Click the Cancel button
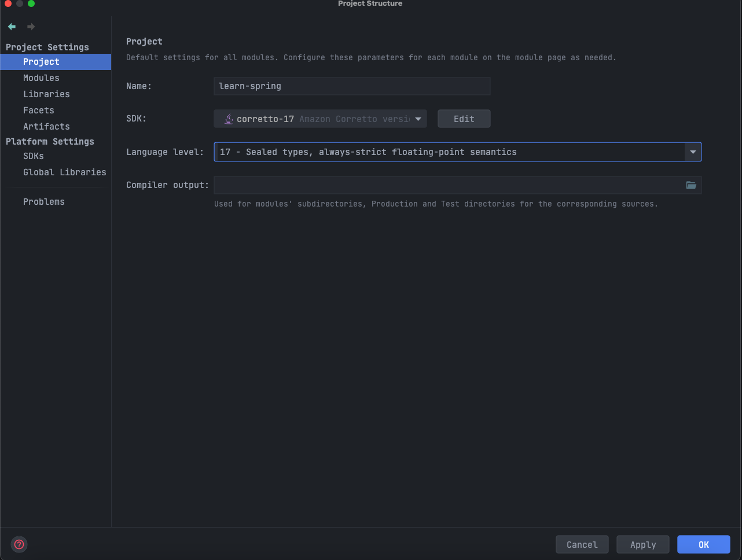The height and width of the screenshot is (560, 742). [582, 544]
